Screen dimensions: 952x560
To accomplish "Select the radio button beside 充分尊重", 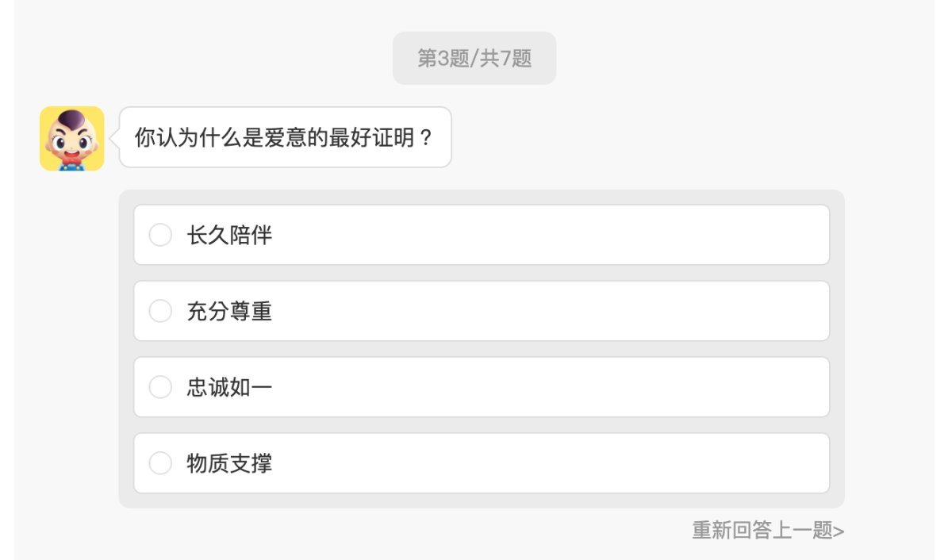I will (x=160, y=311).
